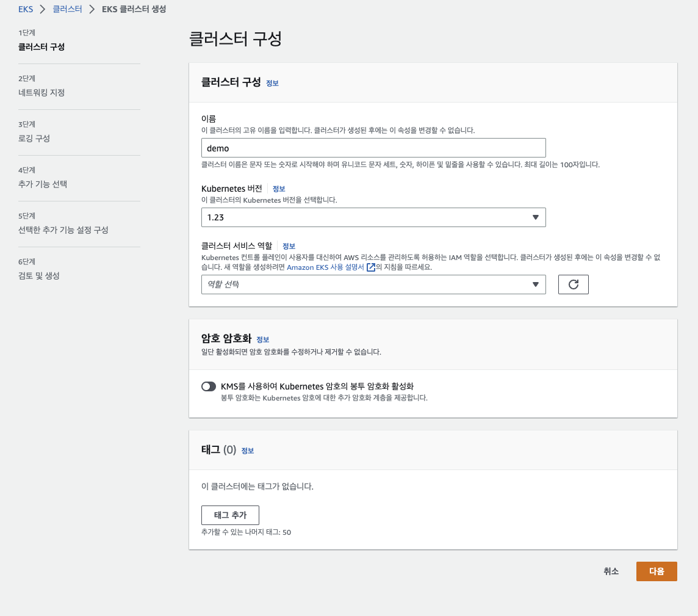Viewport: 698px width, 616px height.
Task: Click the EKS 클러스터 생성 breadcrumb text
Action: 134,9
